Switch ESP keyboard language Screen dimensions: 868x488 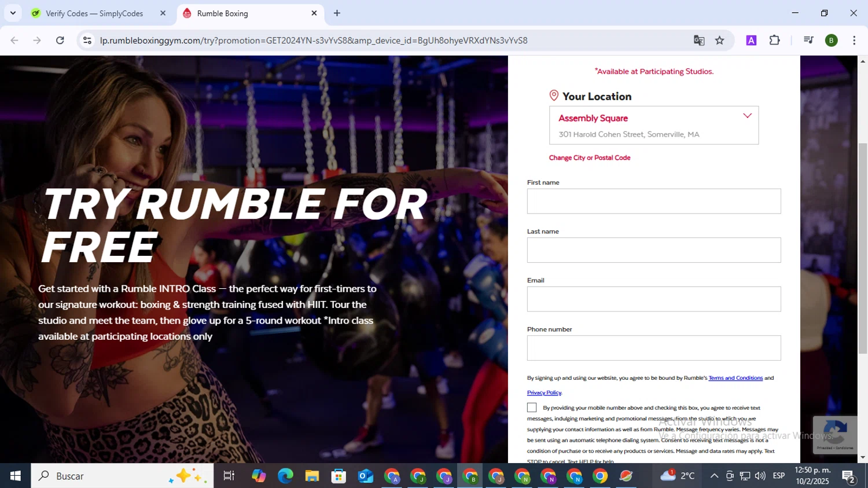(x=779, y=476)
